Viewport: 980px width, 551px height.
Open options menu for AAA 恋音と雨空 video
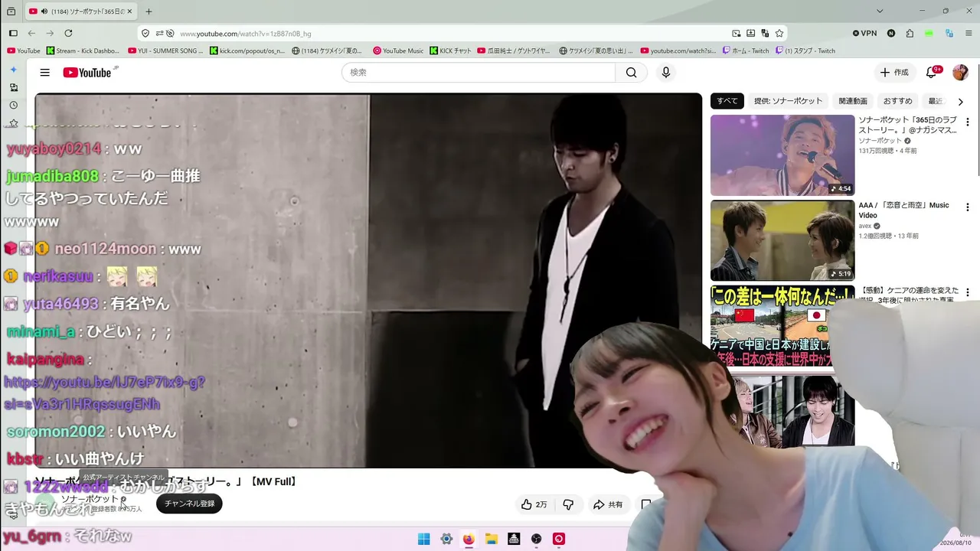(967, 207)
